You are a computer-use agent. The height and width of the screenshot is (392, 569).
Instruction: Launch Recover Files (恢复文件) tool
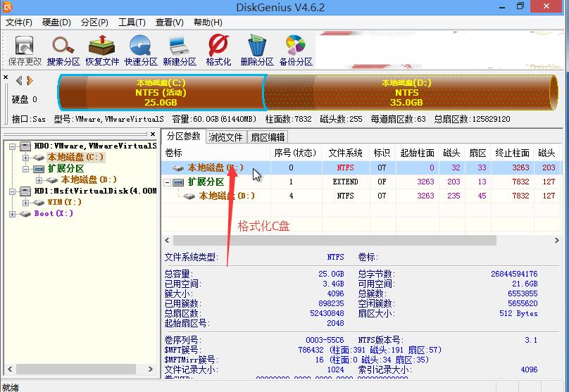coord(102,51)
